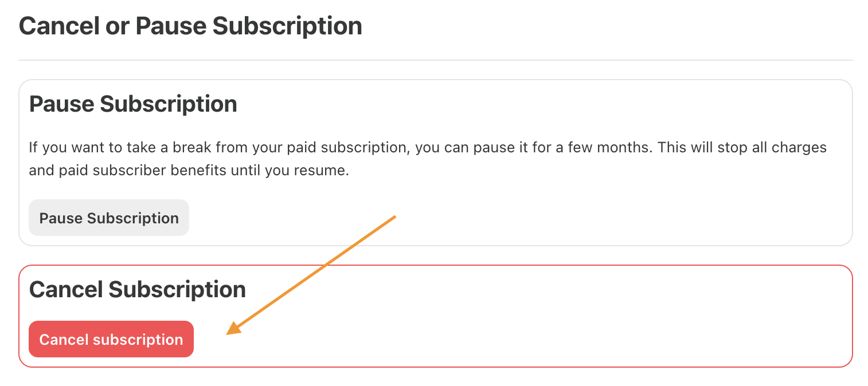The height and width of the screenshot is (386, 868).
Task: Activate the topmost button on the page
Action: point(108,218)
